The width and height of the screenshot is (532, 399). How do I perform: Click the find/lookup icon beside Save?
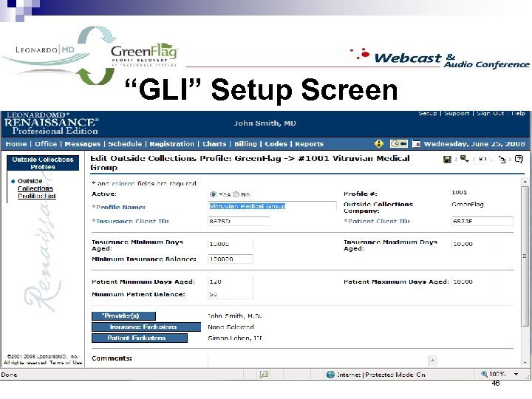pos(465,159)
